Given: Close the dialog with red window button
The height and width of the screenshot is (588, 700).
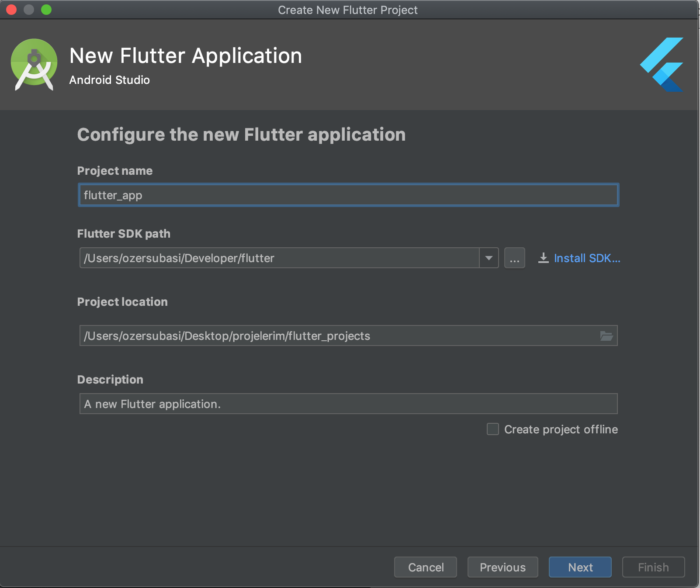Looking at the screenshot, I should (11, 10).
